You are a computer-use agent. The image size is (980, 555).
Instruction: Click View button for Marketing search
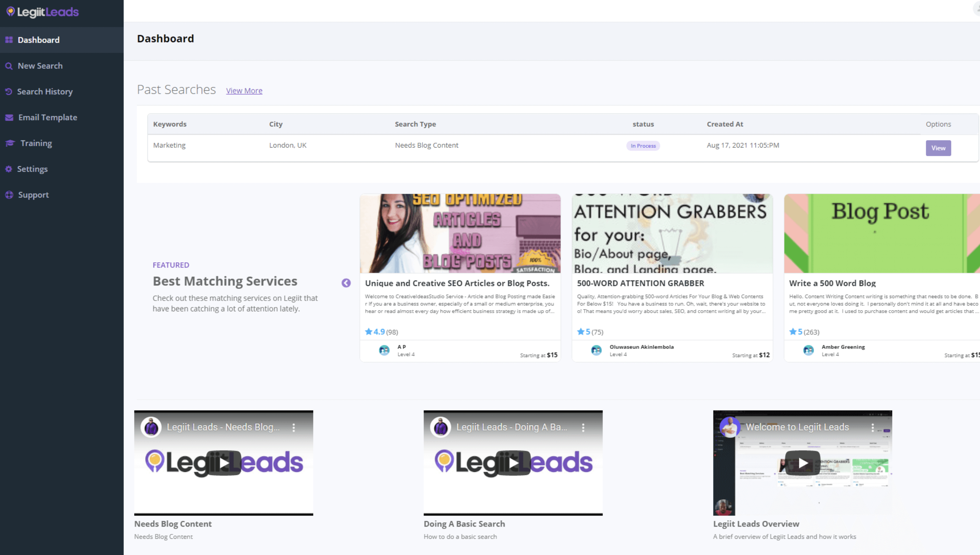point(938,148)
